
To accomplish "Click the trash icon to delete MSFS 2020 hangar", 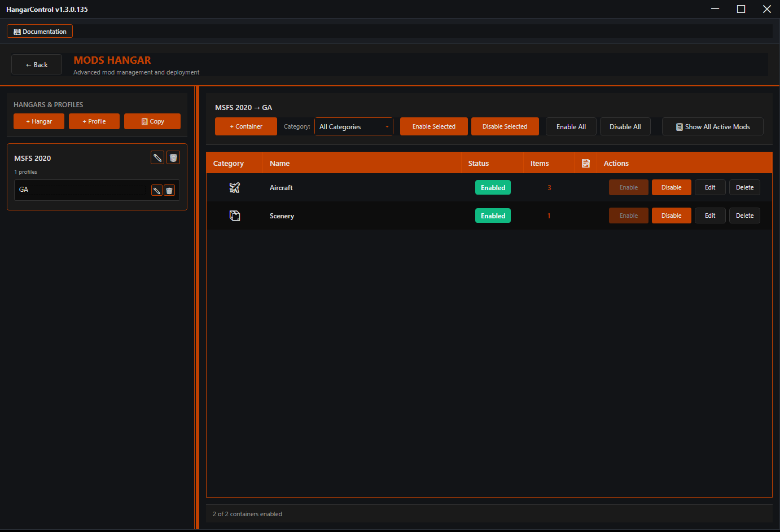I will [173, 157].
